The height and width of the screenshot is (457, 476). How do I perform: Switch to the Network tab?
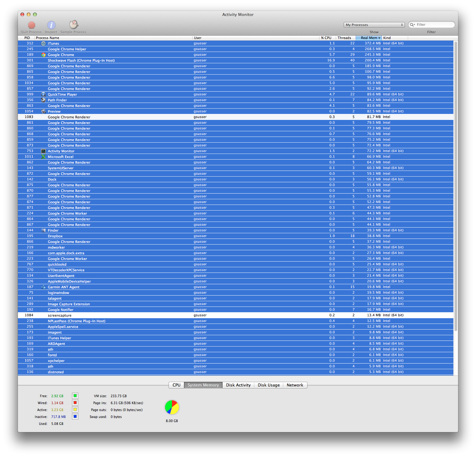pyautogui.click(x=295, y=385)
